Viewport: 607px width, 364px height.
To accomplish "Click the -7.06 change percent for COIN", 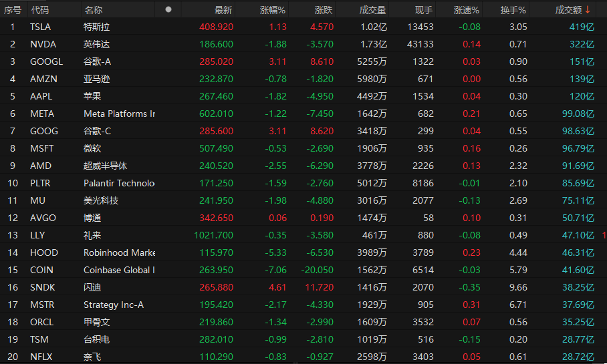I will tap(275, 270).
